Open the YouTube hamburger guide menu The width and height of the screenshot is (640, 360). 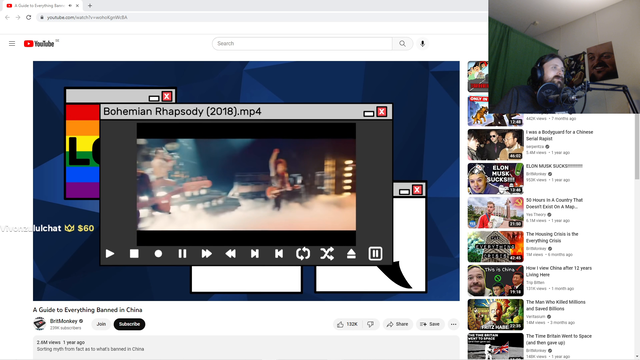point(12,44)
